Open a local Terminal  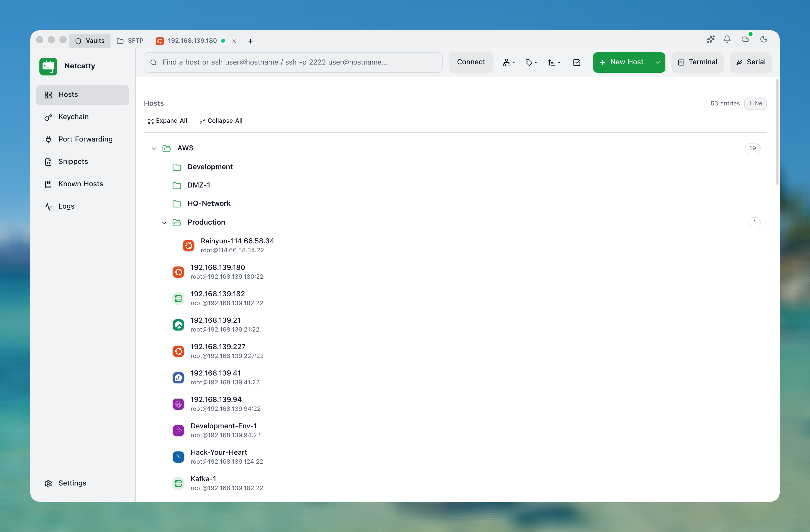click(698, 62)
